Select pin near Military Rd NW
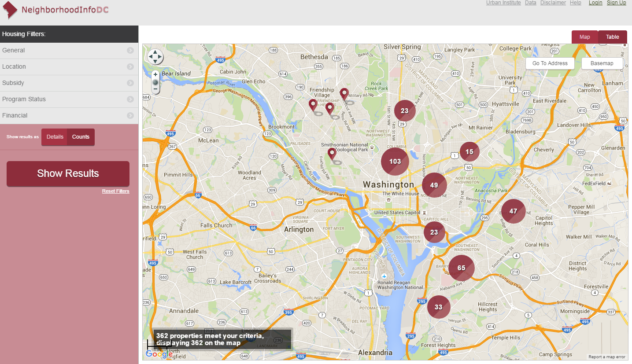 click(344, 94)
